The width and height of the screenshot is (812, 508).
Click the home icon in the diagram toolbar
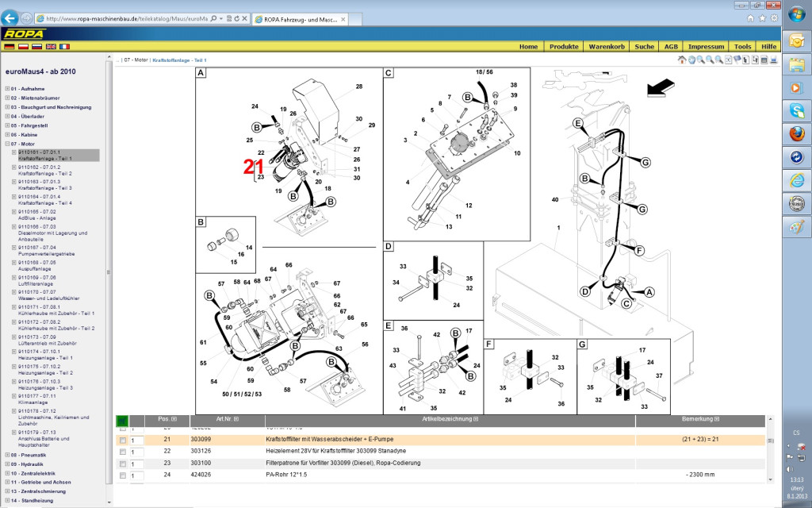(682, 60)
